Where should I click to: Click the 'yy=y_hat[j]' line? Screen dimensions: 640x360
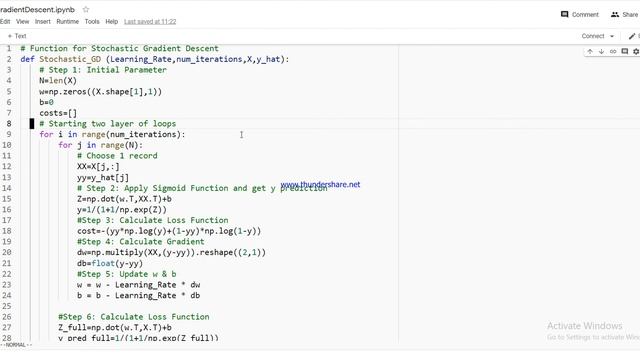(x=103, y=178)
